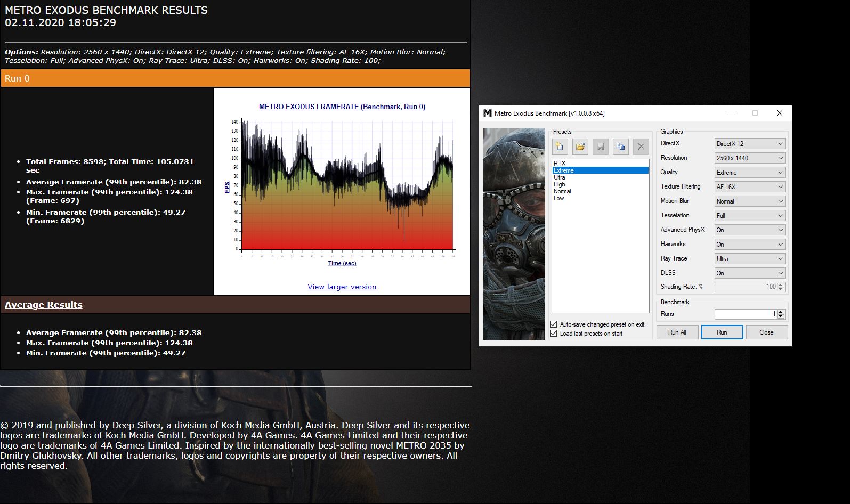Select the Ultra preset in list
This screenshot has height=504, width=850.
(560, 177)
